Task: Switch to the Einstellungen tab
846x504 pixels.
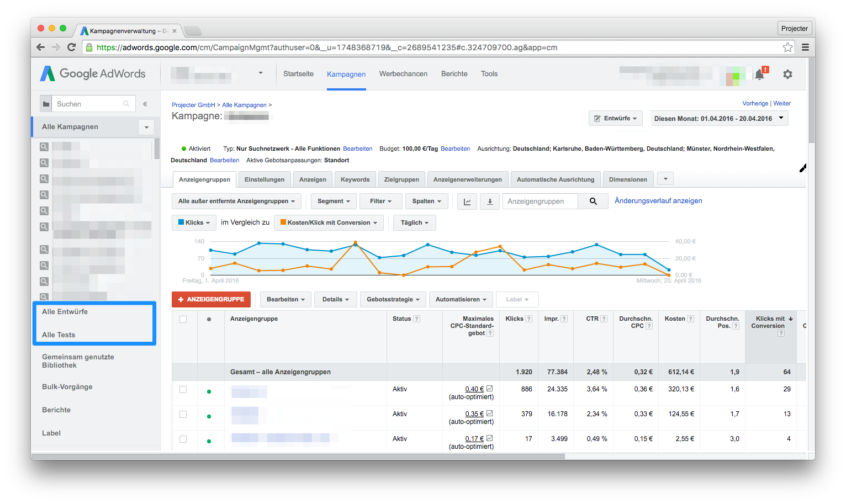Action: (265, 179)
